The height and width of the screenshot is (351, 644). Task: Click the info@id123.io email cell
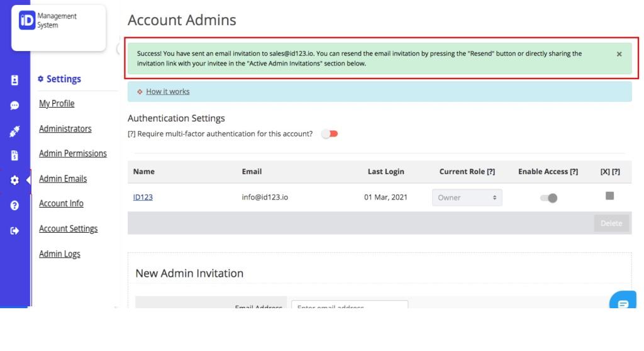click(x=265, y=198)
